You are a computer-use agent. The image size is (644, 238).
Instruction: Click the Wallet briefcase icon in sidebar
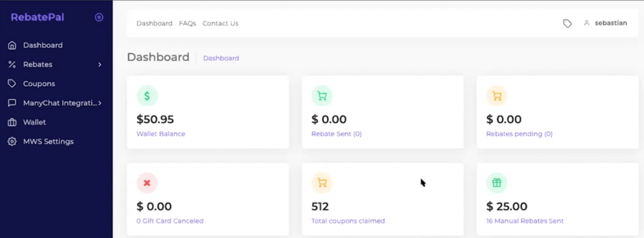click(x=13, y=122)
